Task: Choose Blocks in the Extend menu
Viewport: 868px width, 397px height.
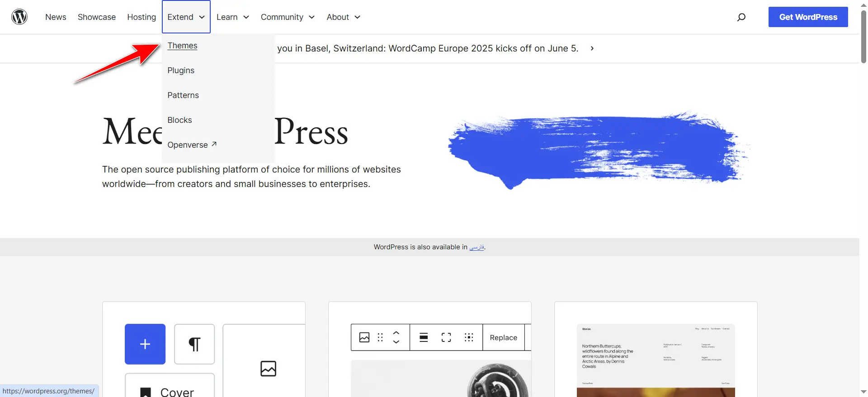Action: pos(179,120)
